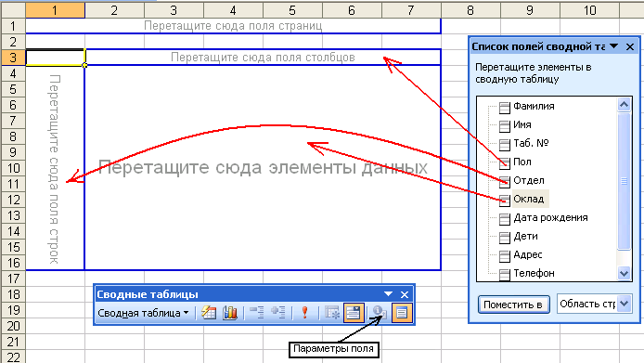The height and width of the screenshot is (363, 644).
Task: Select column header 1
Action: point(55,10)
